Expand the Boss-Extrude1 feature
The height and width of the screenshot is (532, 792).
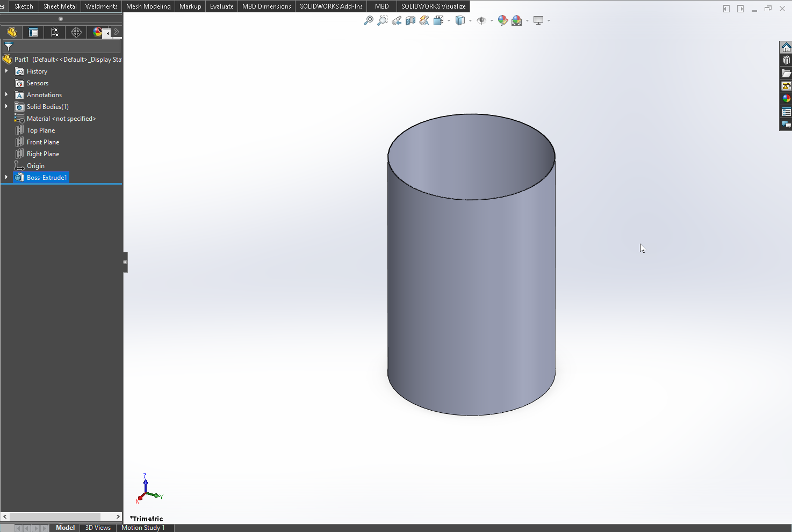pyautogui.click(x=6, y=177)
